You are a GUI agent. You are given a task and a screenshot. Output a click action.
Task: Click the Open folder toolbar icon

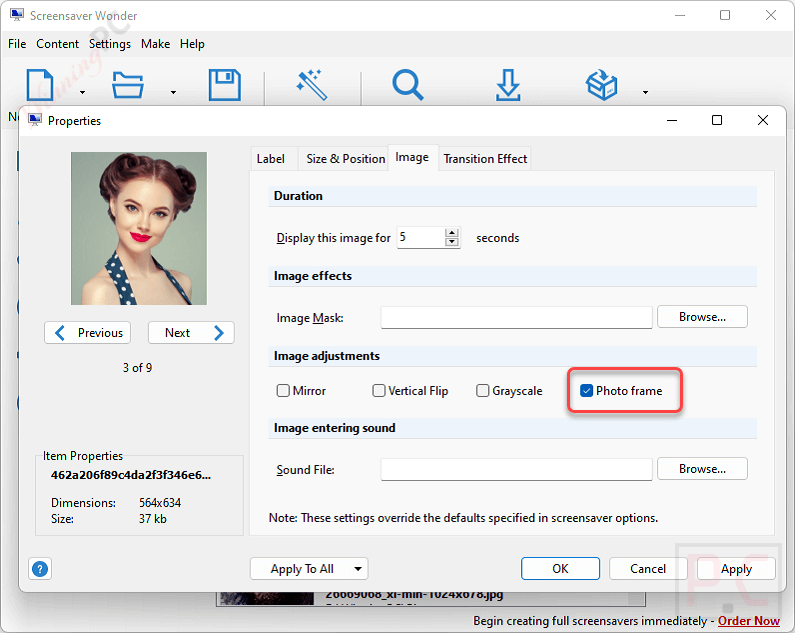tap(128, 85)
